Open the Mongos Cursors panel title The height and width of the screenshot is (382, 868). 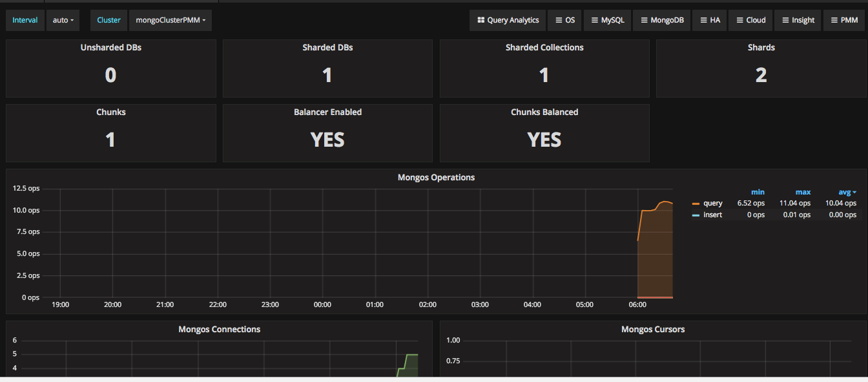tap(653, 329)
